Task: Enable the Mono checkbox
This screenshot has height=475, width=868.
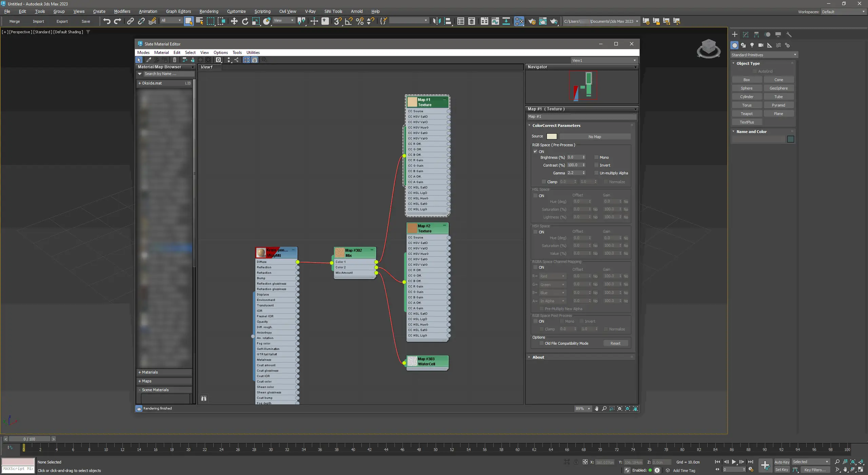Action: click(596, 157)
